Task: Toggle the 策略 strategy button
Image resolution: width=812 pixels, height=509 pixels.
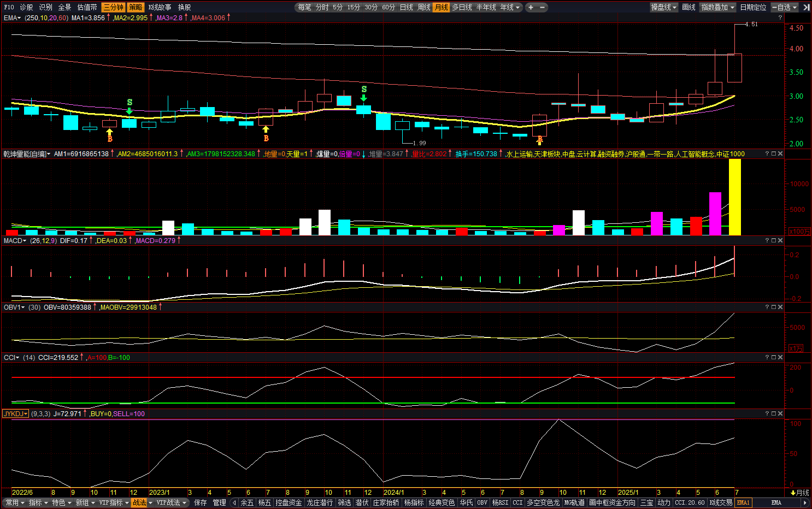Action: click(136, 7)
